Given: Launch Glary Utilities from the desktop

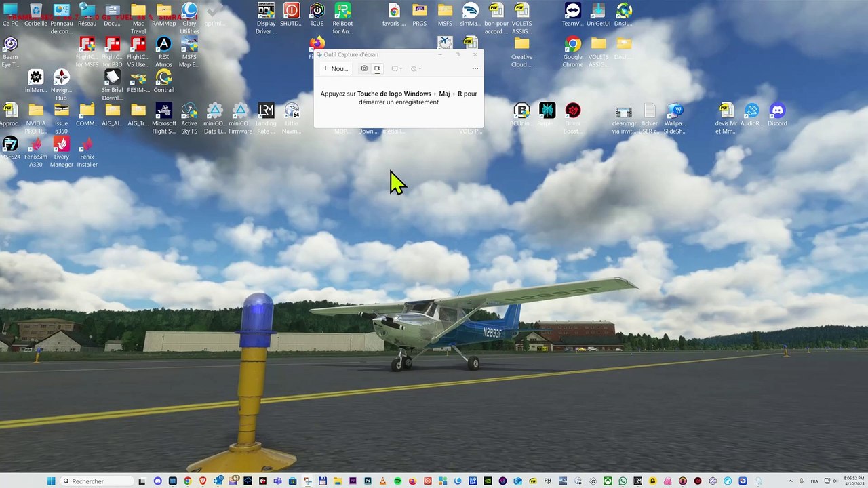Looking at the screenshot, I should tap(189, 18).
